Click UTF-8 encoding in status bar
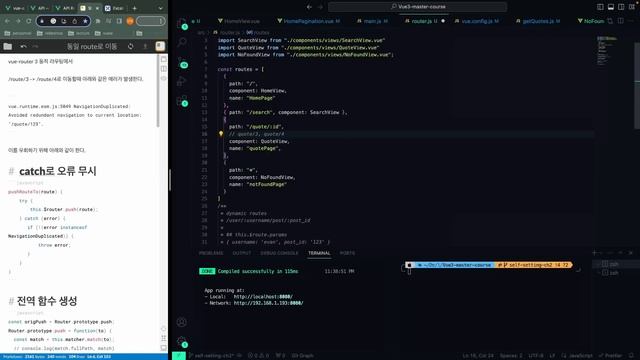640x360 pixels. [536, 356]
